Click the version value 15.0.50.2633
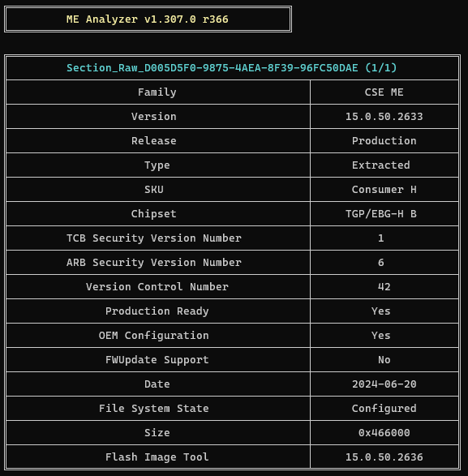The width and height of the screenshot is (468, 476). pyautogui.click(x=384, y=117)
